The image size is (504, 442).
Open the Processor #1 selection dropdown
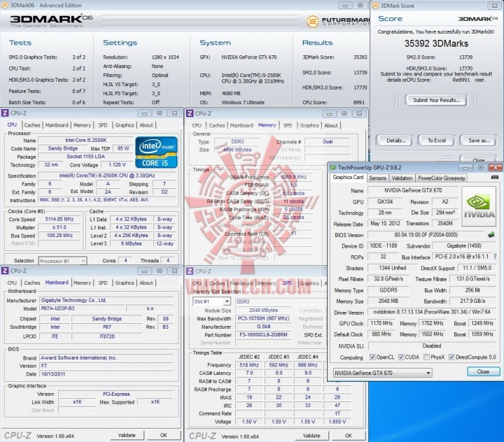coord(62,261)
